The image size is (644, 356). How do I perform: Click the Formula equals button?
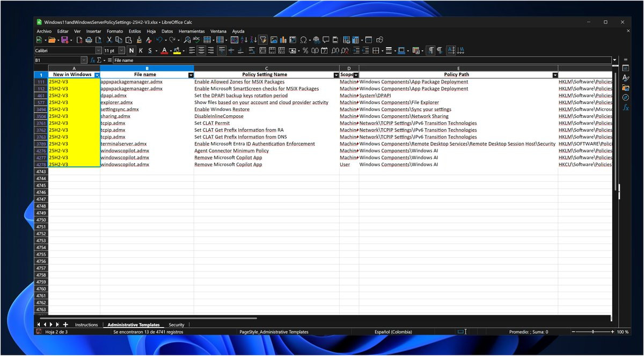109,61
